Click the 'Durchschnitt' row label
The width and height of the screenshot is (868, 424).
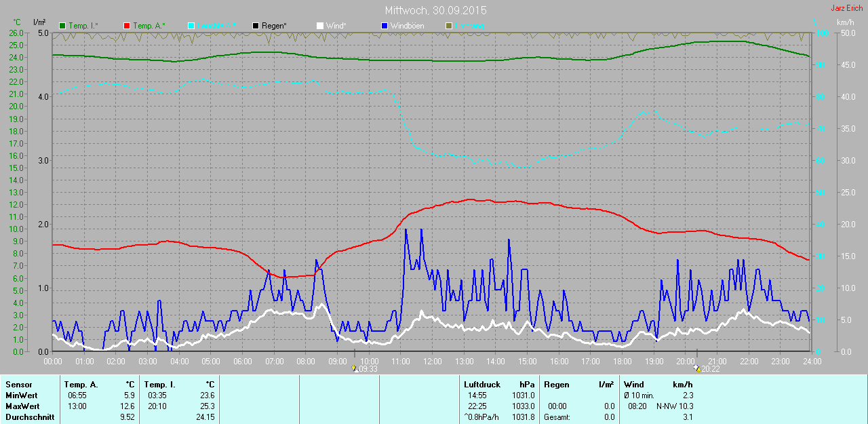point(30,417)
